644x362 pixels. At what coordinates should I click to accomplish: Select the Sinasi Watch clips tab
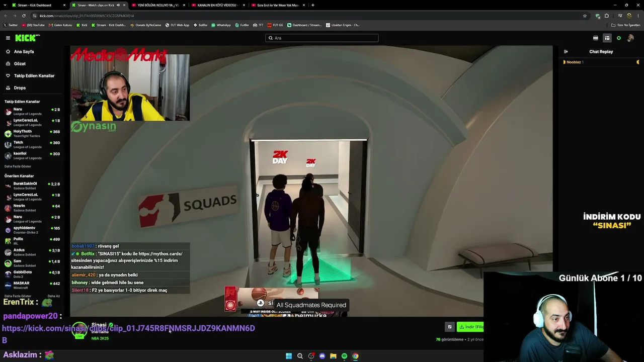98,5
